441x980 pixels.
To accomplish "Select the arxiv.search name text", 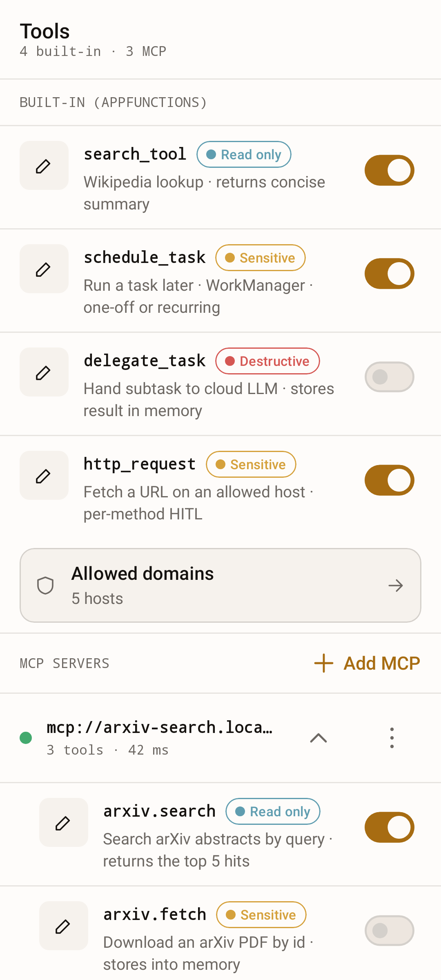I will coord(159,811).
